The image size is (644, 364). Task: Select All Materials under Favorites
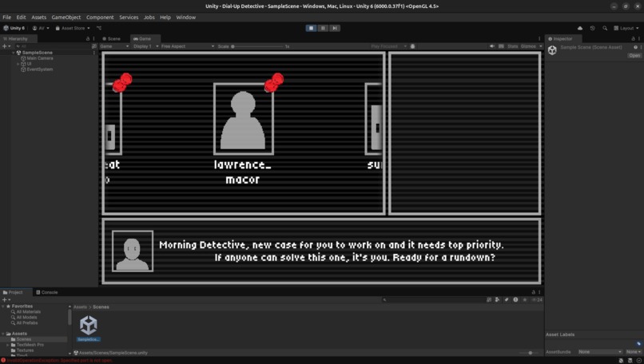(28, 312)
